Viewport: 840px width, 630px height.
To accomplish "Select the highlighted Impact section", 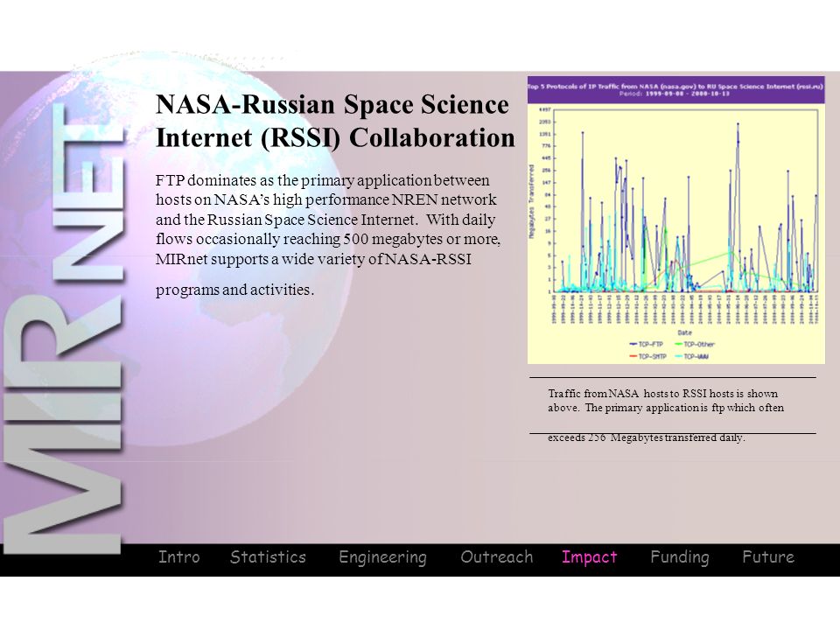I will (x=589, y=557).
